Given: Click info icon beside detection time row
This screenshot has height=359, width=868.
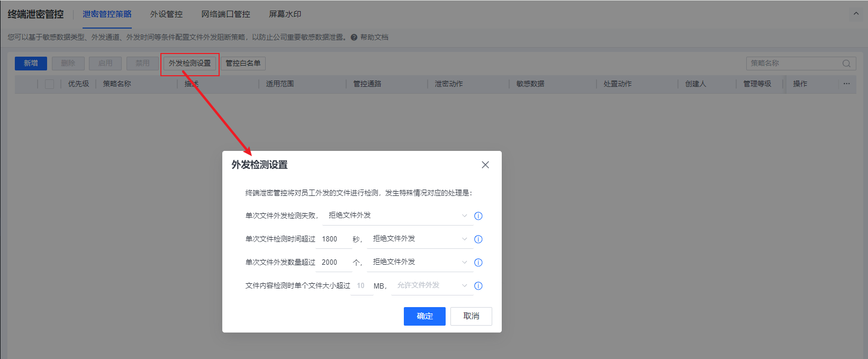Looking at the screenshot, I should coord(478,239).
